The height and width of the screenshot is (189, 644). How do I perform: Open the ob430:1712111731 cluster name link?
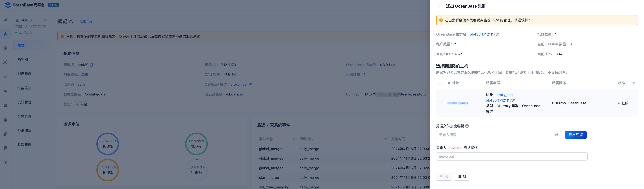(x=484, y=34)
